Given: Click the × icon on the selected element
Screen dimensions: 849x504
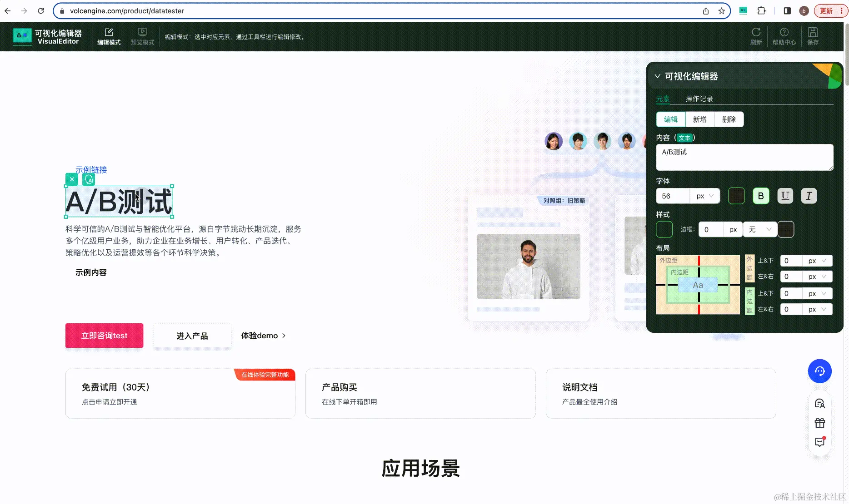Looking at the screenshot, I should (x=72, y=179).
